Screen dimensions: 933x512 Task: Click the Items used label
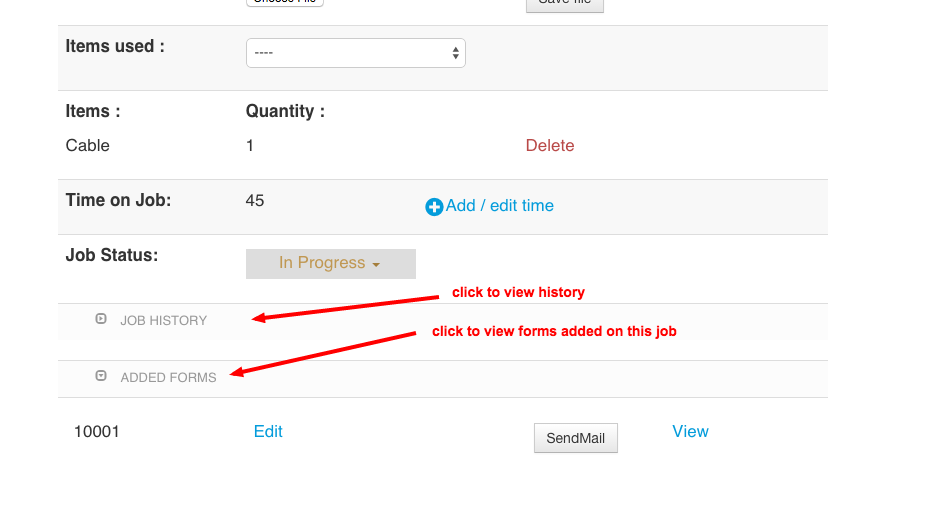coord(115,46)
